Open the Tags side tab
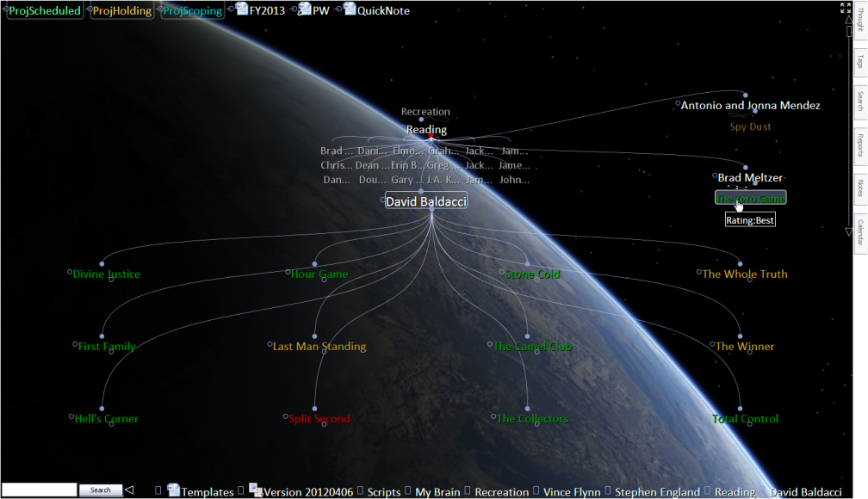The image size is (868, 499). tap(859, 62)
